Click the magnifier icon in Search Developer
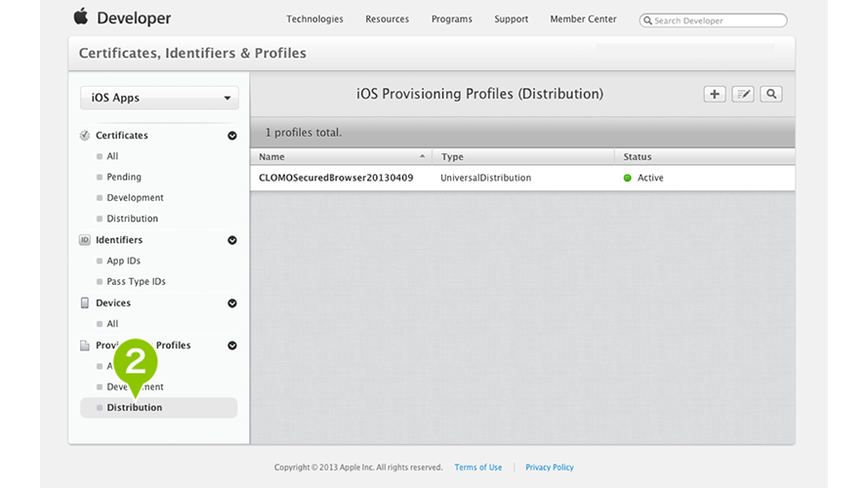This screenshot has height=488, width=868. (647, 20)
